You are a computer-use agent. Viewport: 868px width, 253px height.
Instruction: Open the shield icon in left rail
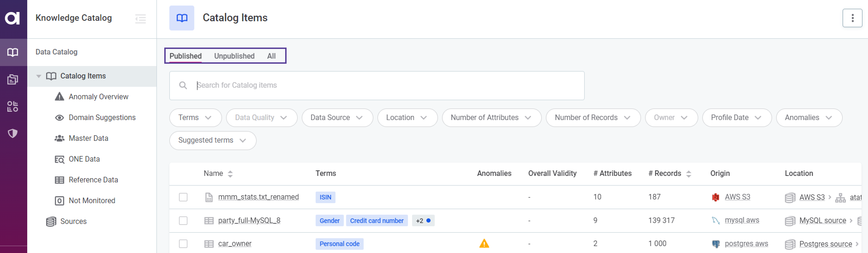coord(13,134)
